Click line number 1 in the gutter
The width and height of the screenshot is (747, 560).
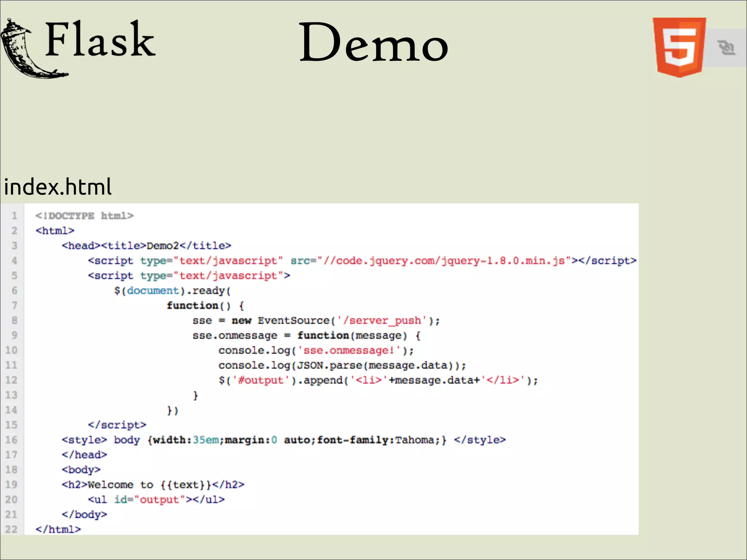[x=14, y=216]
